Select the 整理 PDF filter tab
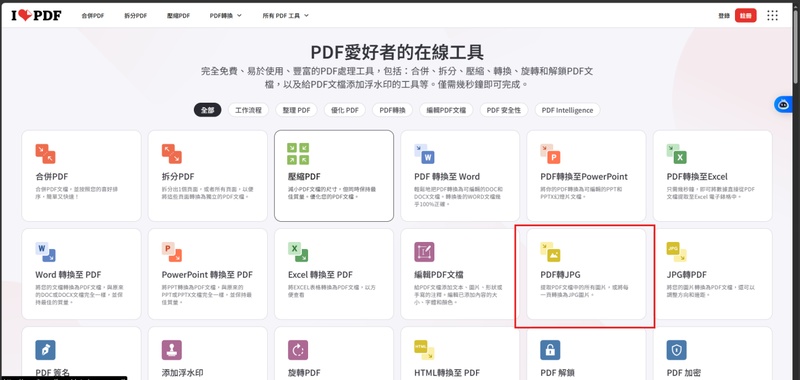 click(x=296, y=110)
